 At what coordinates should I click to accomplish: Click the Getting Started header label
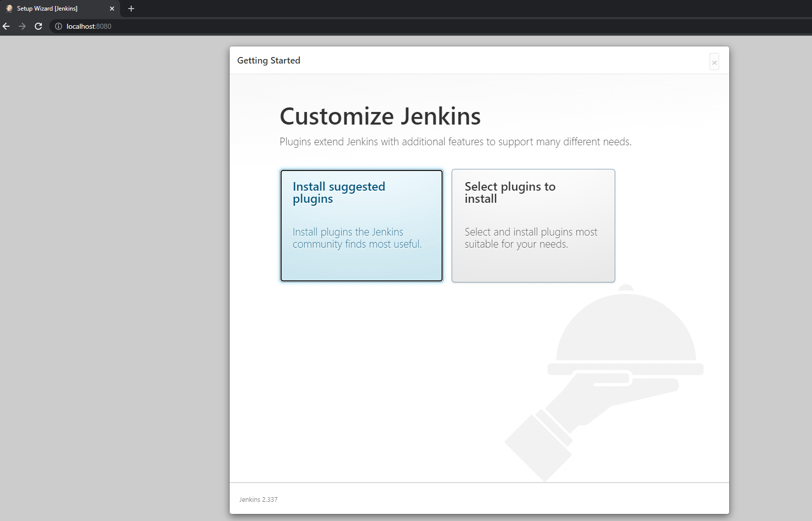pos(268,60)
